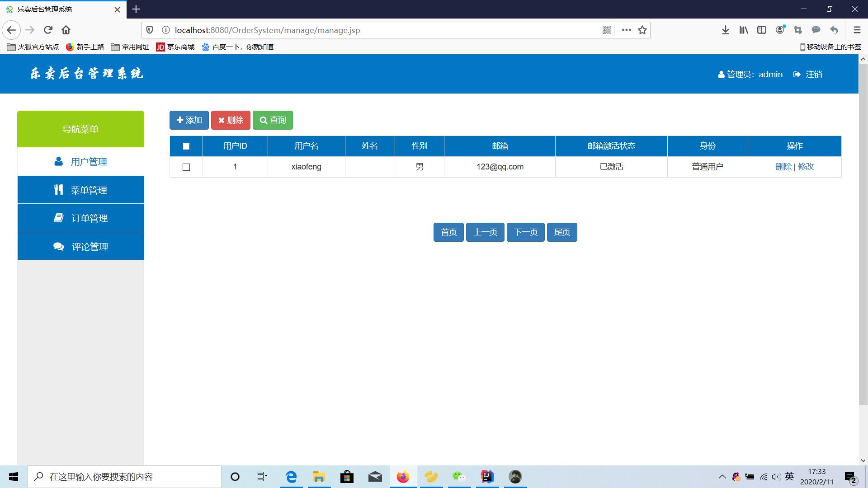Open the Firefox Library icon in toolbar
868x488 pixels.
click(743, 30)
